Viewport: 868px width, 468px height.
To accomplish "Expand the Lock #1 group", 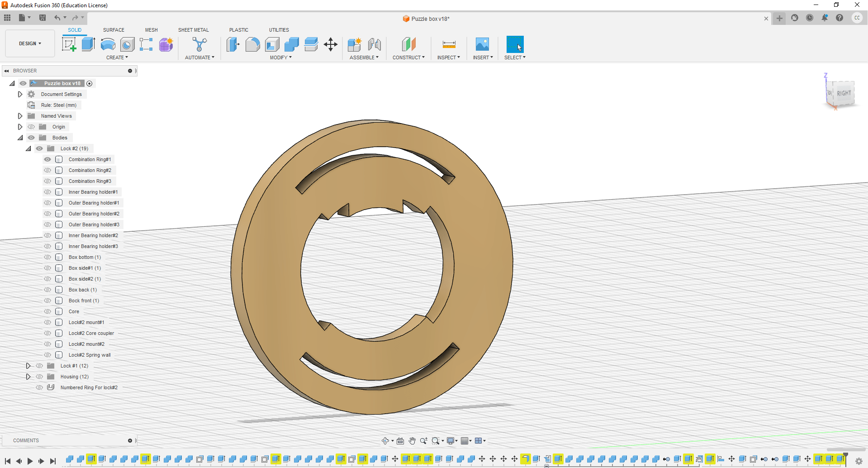I will tap(28, 366).
